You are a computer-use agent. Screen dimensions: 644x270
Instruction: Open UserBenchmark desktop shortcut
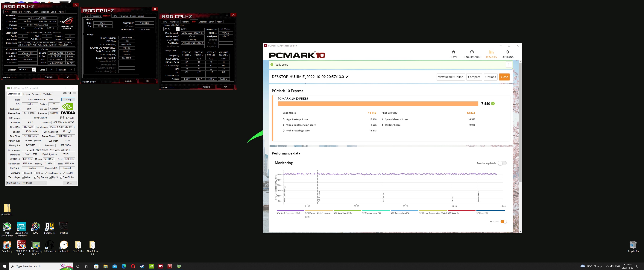64,246
